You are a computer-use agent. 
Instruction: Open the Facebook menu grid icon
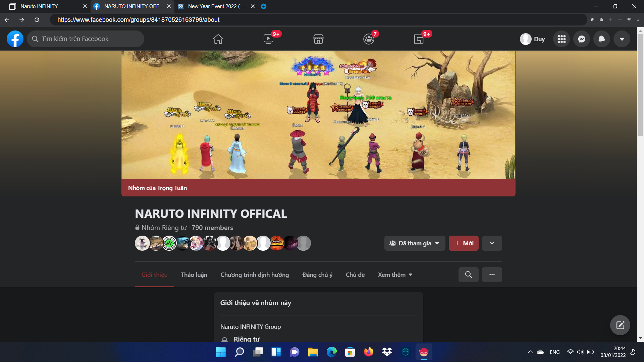561,39
